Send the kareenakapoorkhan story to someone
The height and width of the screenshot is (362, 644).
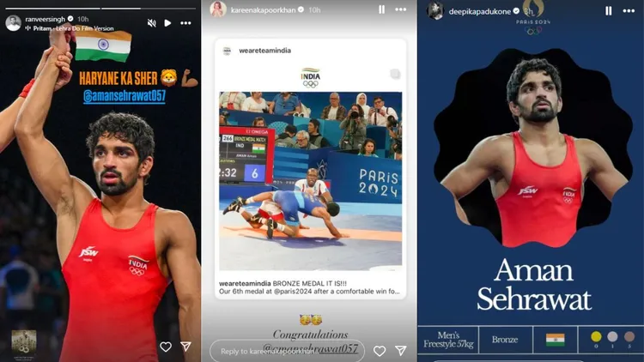[400, 351]
